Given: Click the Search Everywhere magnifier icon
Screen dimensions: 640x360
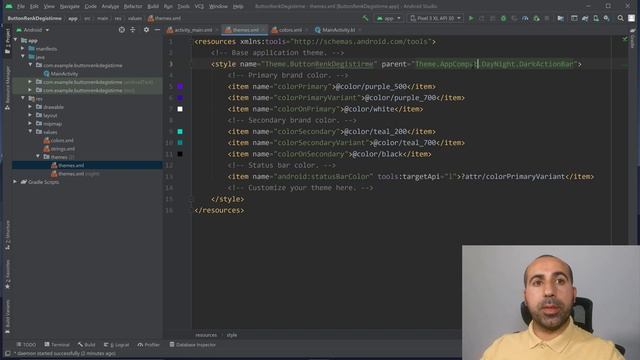Looking at the screenshot, I should point(620,18).
